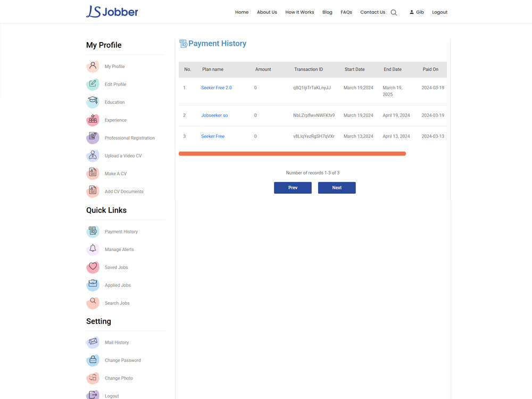Open the Jobseeker so plan link
Viewport: 532px width, 399px height.
pyautogui.click(x=214, y=115)
